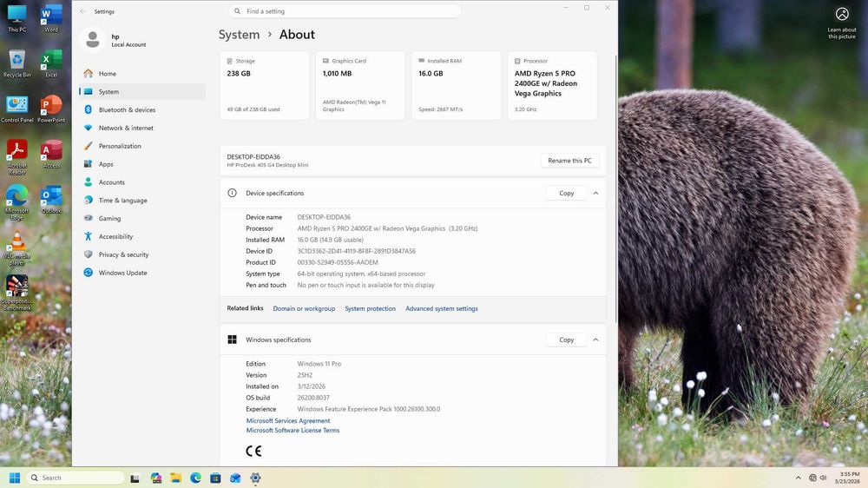Open Outlook mail icon on the taskbar
Viewport: 868px width, 488px height.
235,478
